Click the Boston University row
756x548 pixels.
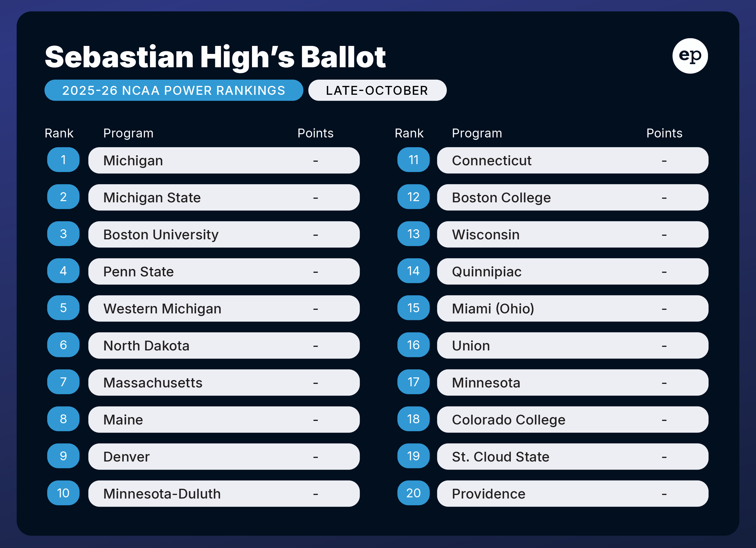224,235
